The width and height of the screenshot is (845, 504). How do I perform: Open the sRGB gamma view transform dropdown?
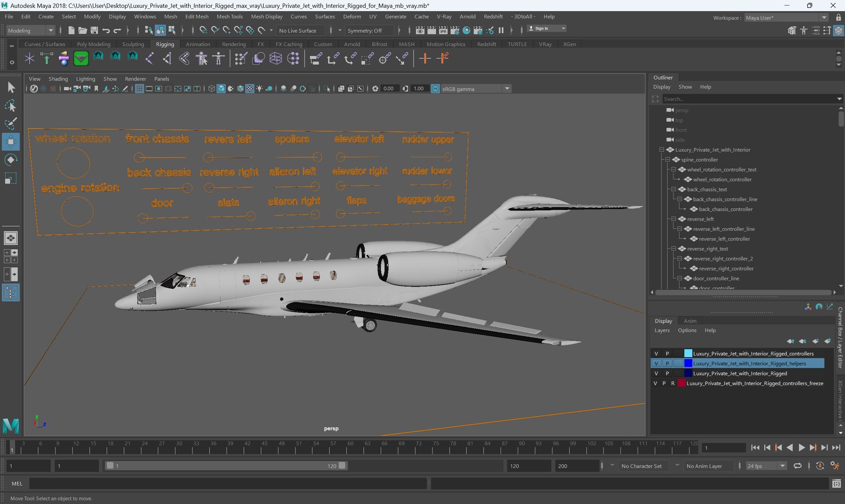coord(476,89)
